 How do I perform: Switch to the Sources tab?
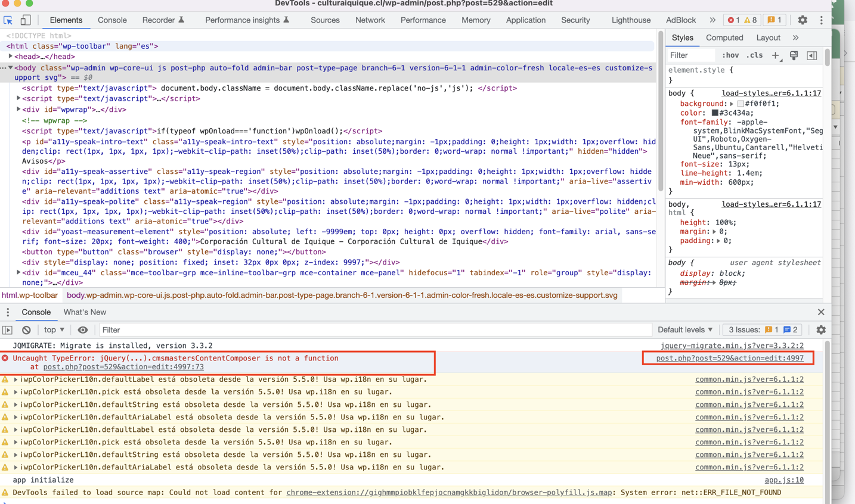pyautogui.click(x=325, y=20)
